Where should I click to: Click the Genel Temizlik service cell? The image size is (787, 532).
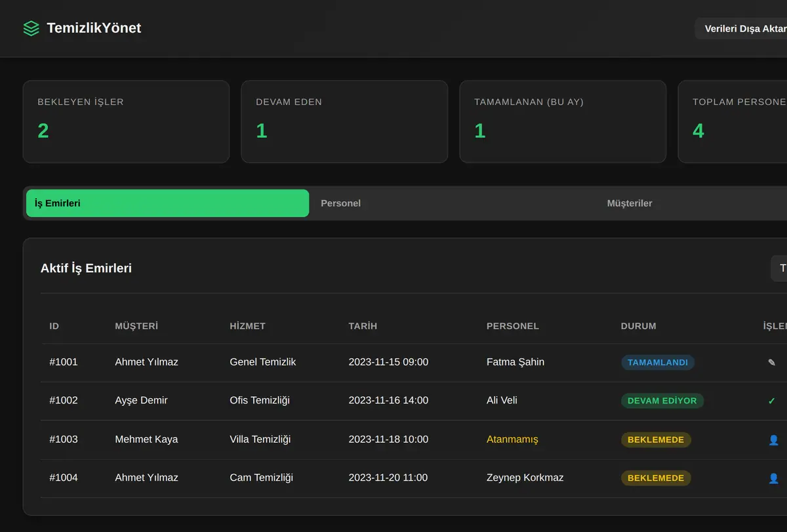coord(263,362)
